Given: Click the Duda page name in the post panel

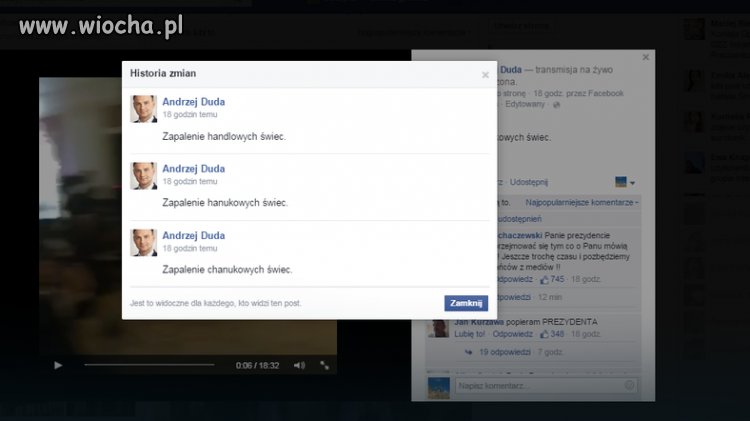Looking at the screenshot, I should tap(510, 70).
